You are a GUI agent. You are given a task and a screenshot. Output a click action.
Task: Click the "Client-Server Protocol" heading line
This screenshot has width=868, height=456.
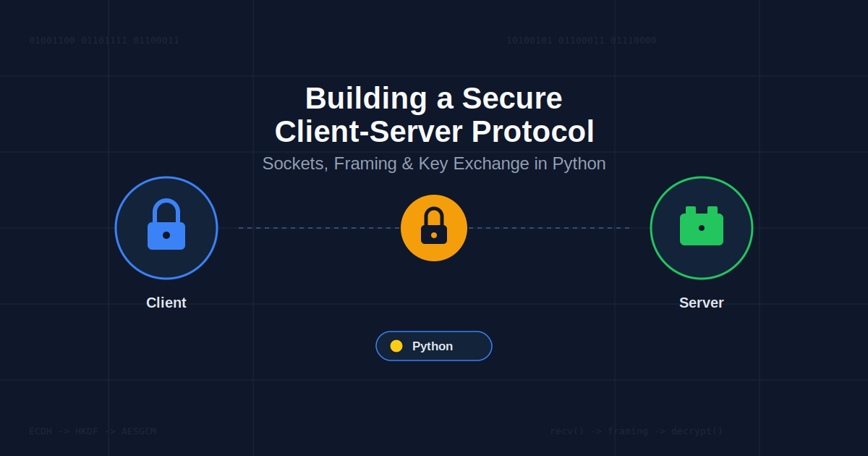[434, 132]
